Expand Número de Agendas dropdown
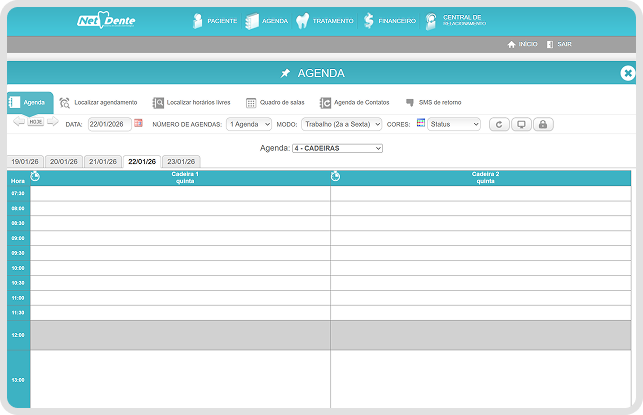 coord(248,124)
